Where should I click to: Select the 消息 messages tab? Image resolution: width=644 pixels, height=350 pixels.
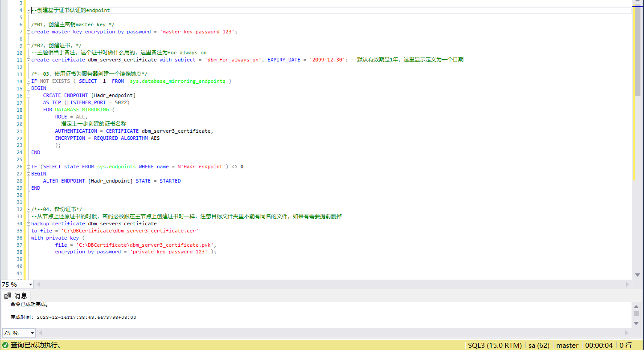16,295
